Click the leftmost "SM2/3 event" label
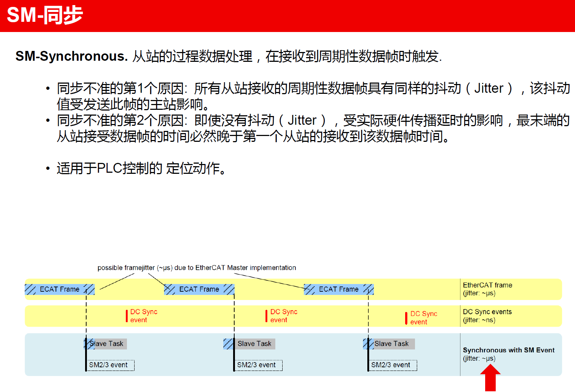The width and height of the screenshot is (575, 392). 110,365
